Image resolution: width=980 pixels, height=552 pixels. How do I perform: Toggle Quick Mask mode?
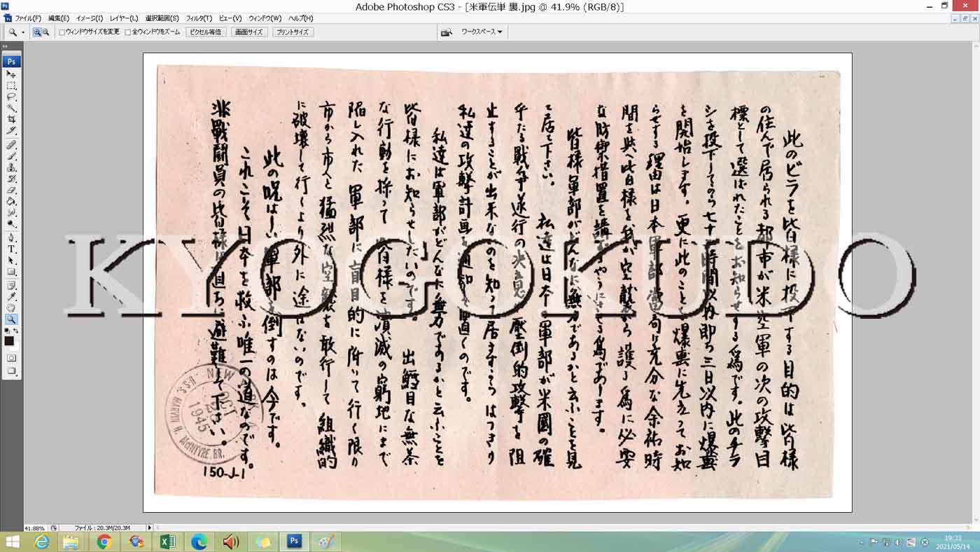click(11, 357)
